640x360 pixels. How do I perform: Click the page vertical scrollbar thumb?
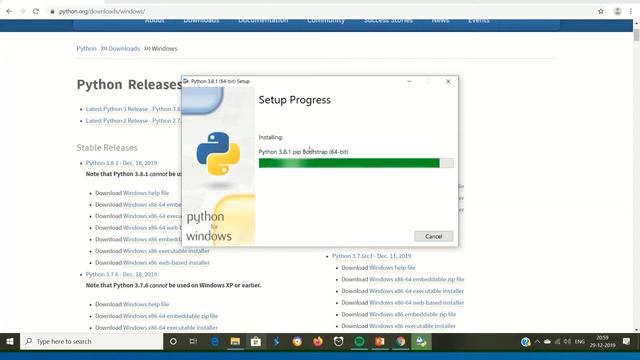tap(636, 35)
